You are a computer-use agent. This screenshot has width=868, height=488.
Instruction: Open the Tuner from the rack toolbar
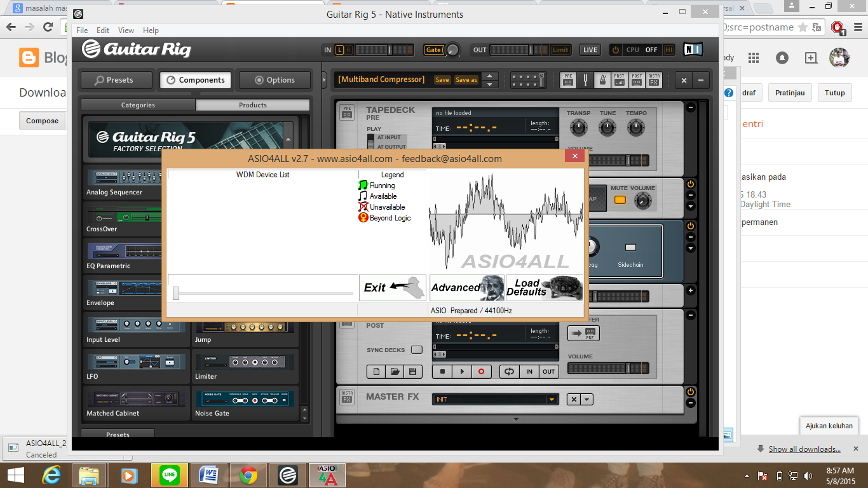click(585, 80)
